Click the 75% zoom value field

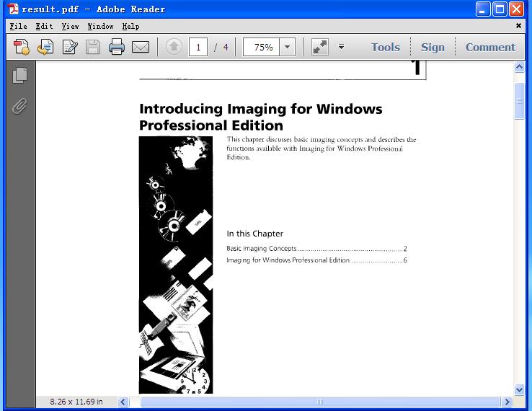click(261, 47)
